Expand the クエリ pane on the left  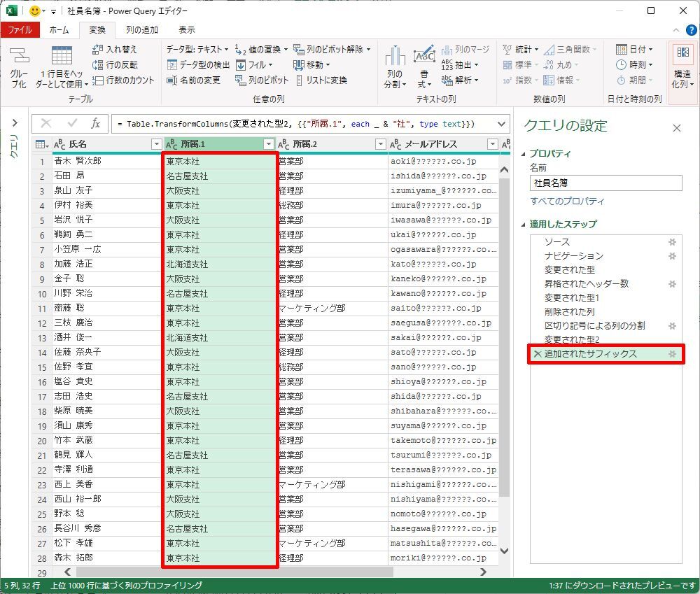(x=13, y=124)
